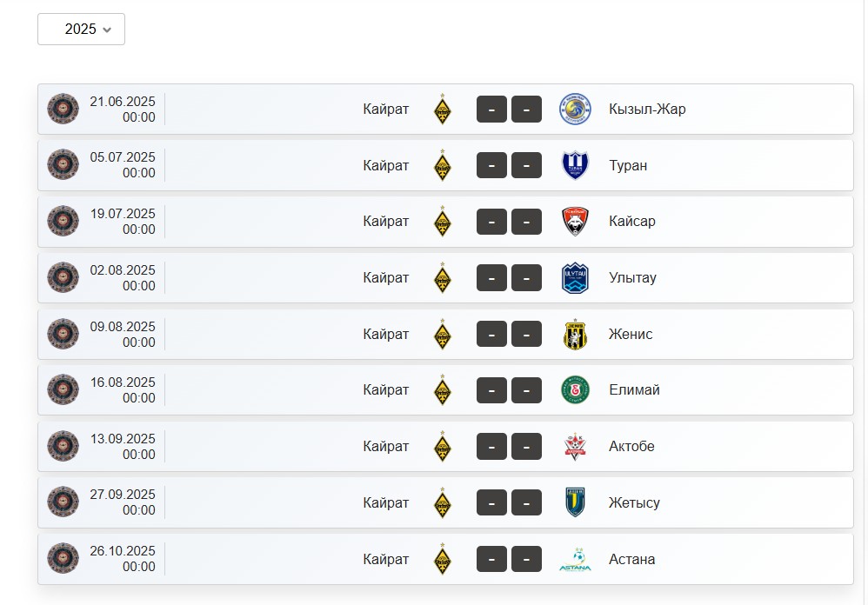Click Кайрат name in the 09.08.2025 match
Image resolution: width=868 pixels, height=605 pixels.
point(386,334)
